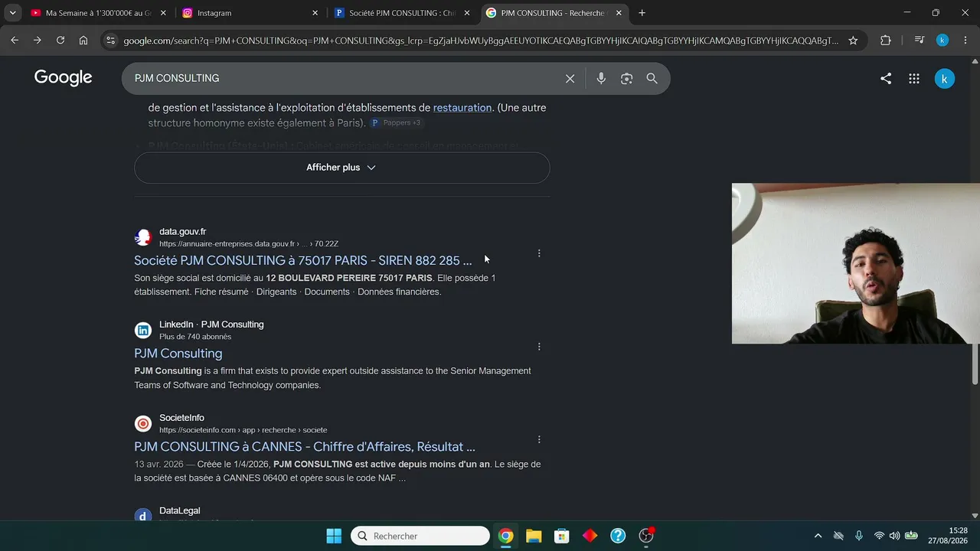Close the YouTube tab
The image size is (980, 551).
pos(163,13)
